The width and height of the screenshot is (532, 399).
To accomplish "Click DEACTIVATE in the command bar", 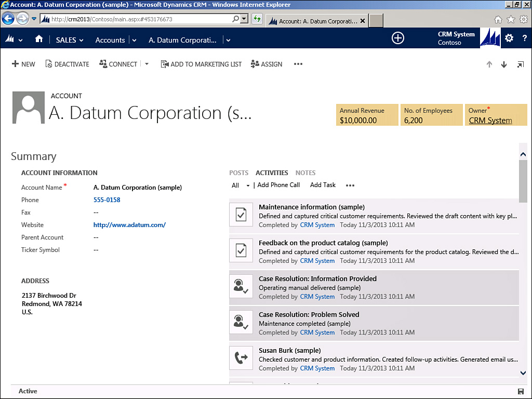I will 67,64.
